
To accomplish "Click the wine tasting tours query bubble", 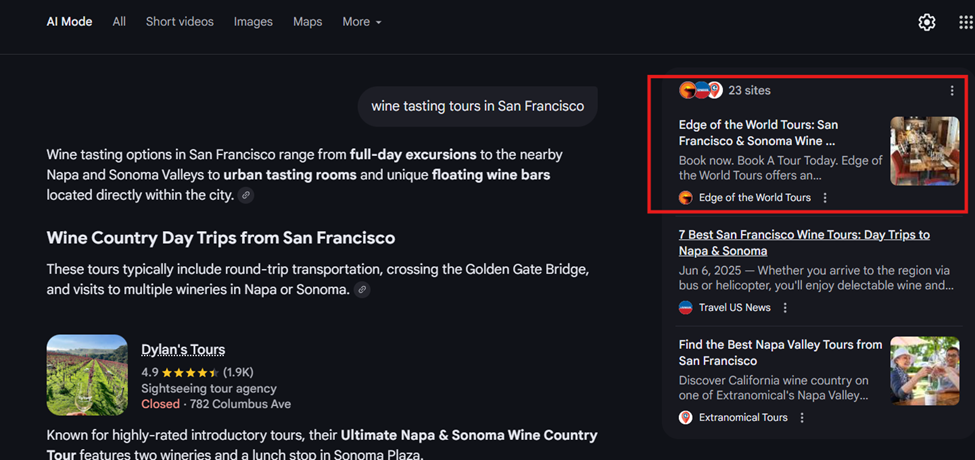I will click(477, 106).
